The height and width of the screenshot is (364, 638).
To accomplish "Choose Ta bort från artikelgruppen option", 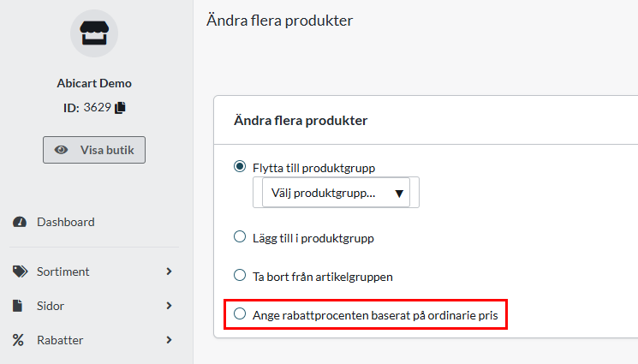I will point(240,276).
